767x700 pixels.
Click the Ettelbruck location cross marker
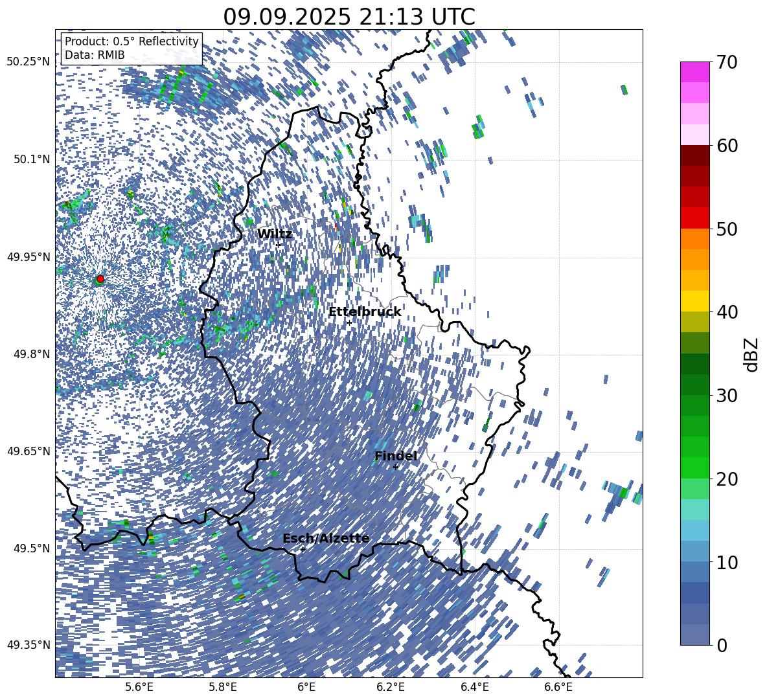click(x=349, y=322)
